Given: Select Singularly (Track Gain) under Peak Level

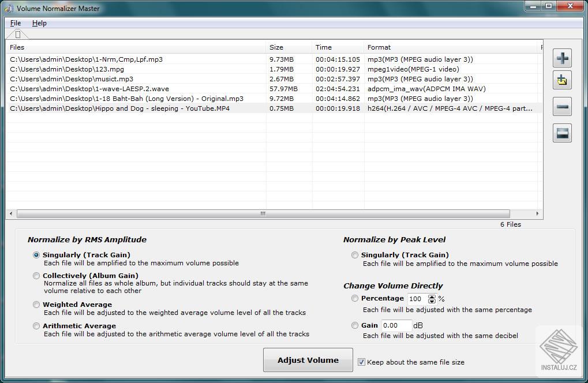Looking at the screenshot, I should click(355, 254).
